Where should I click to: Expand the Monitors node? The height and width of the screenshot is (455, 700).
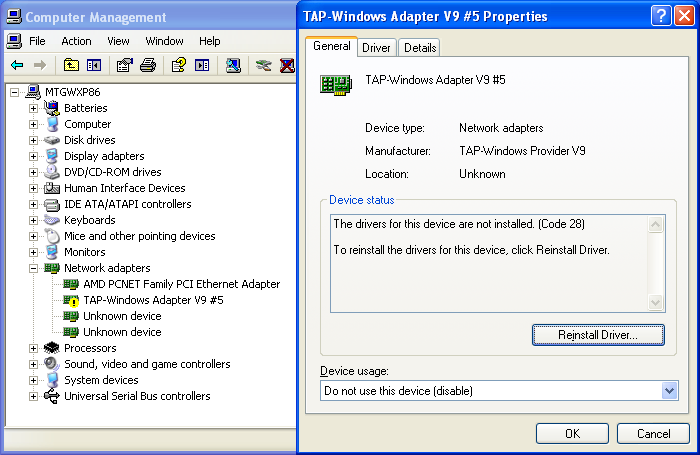point(33,252)
